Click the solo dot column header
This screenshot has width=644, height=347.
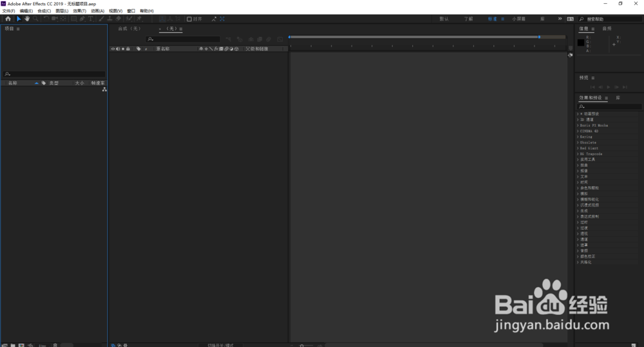123,49
